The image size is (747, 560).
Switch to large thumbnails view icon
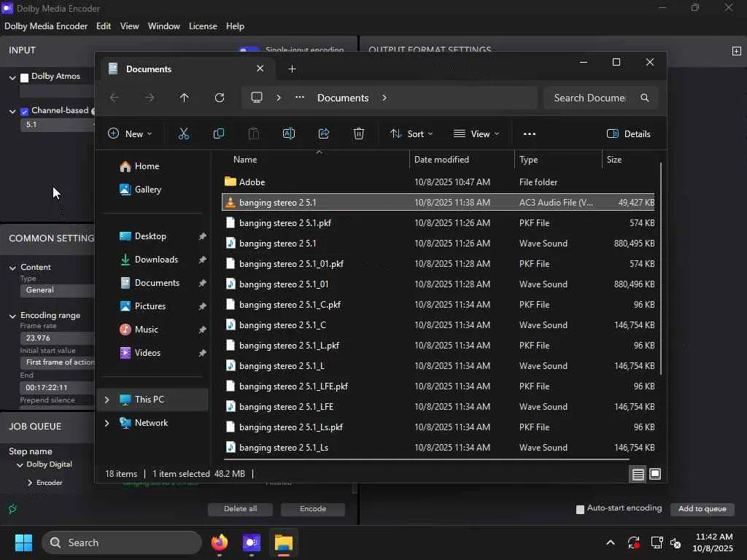(x=655, y=474)
